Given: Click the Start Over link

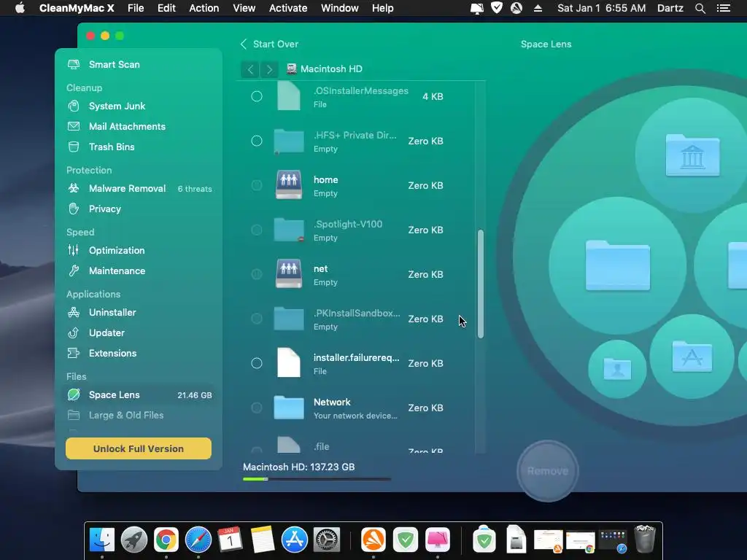Looking at the screenshot, I should 275,44.
